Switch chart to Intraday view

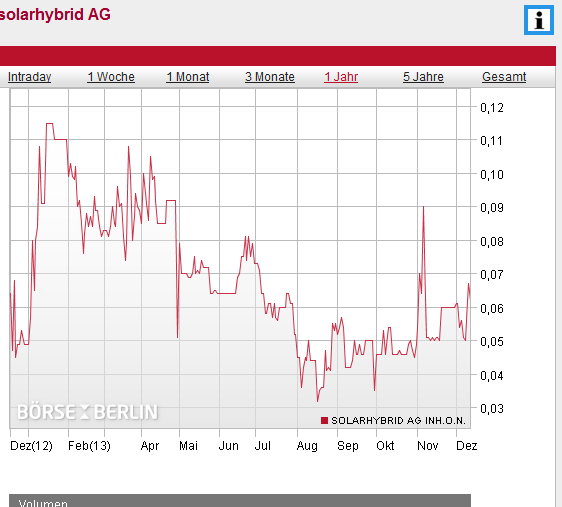tap(29, 77)
